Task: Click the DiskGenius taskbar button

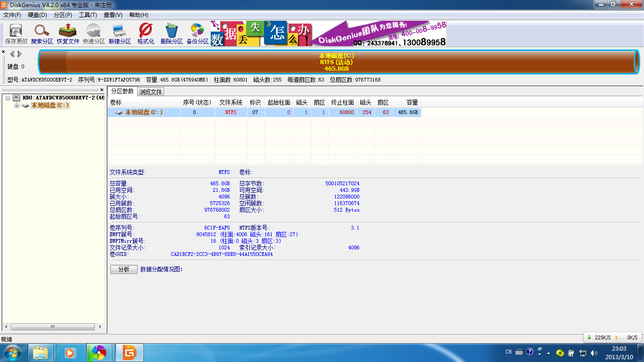Action: 130,352
